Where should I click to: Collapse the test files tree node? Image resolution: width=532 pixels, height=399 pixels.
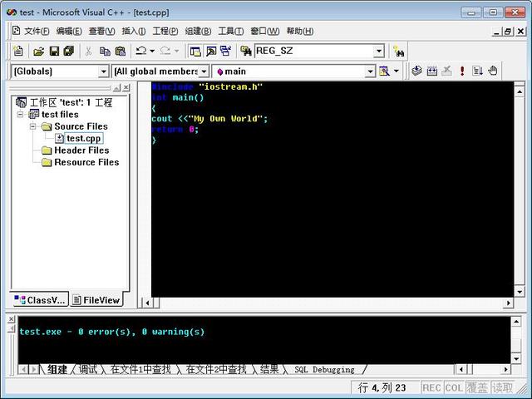click(20, 115)
